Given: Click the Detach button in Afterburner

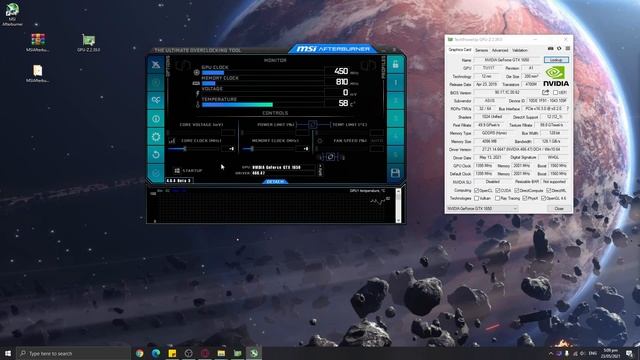Looking at the screenshot, I should [x=275, y=182].
